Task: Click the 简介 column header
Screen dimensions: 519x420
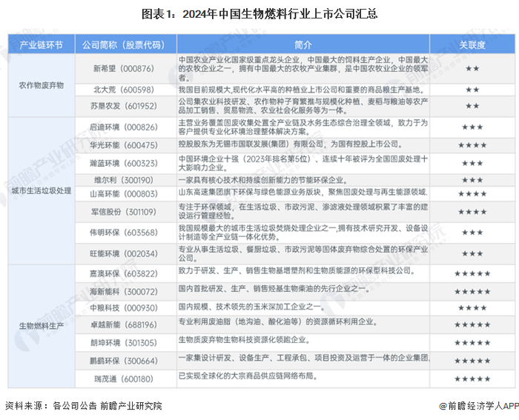Action: (303, 44)
